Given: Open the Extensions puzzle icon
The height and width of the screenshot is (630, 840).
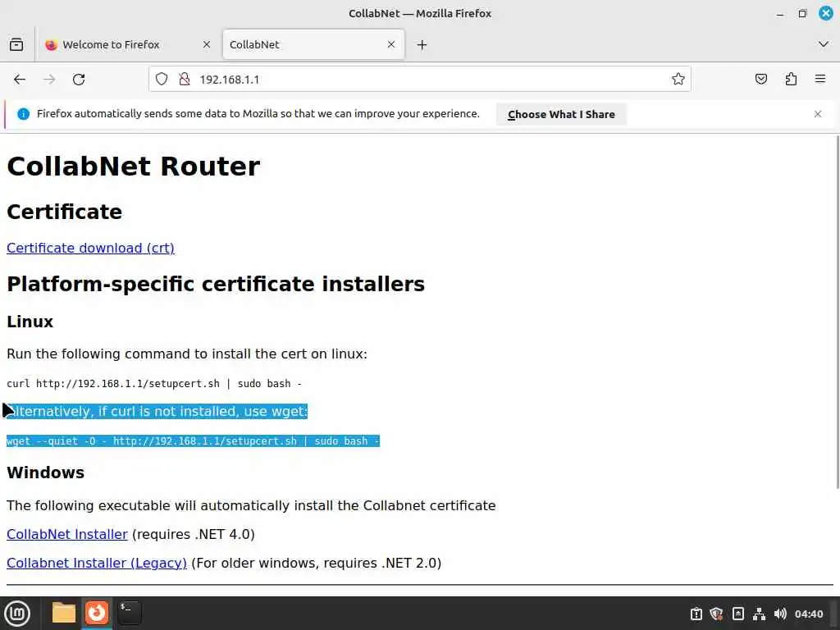Looking at the screenshot, I should (x=791, y=80).
